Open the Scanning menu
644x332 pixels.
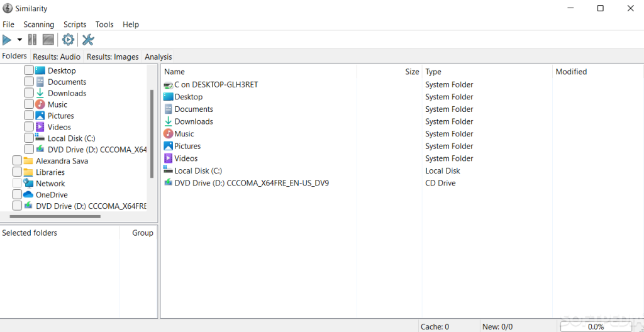pos(38,25)
